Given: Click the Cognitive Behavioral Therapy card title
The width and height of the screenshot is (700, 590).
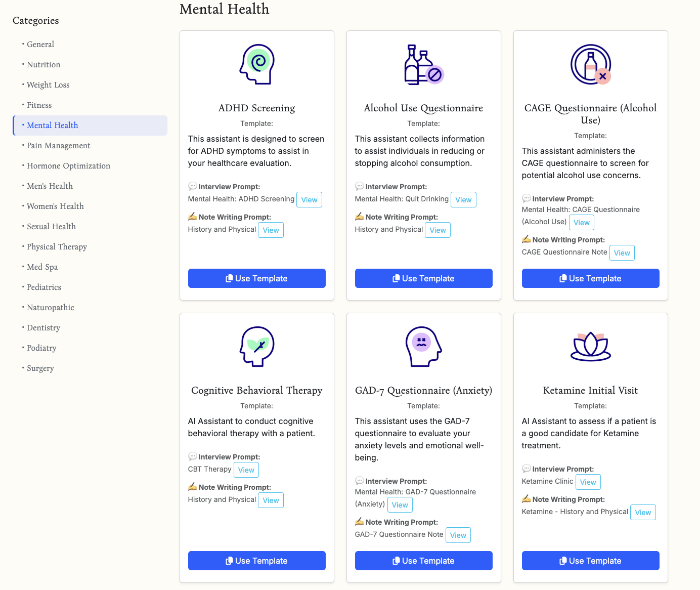Looking at the screenshot, I should coord(256,391).
